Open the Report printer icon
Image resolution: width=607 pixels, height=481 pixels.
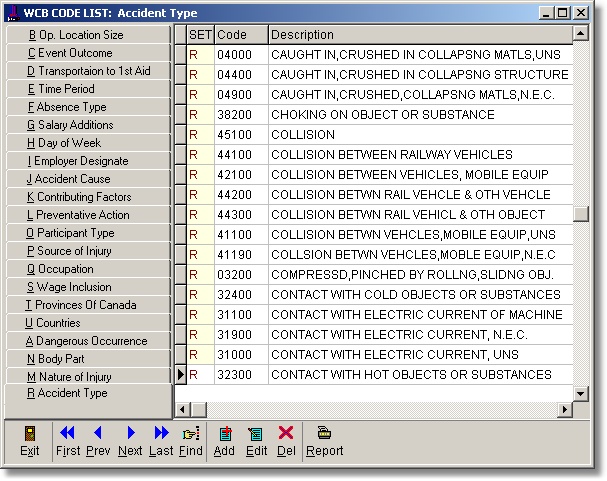coord(324,433)
